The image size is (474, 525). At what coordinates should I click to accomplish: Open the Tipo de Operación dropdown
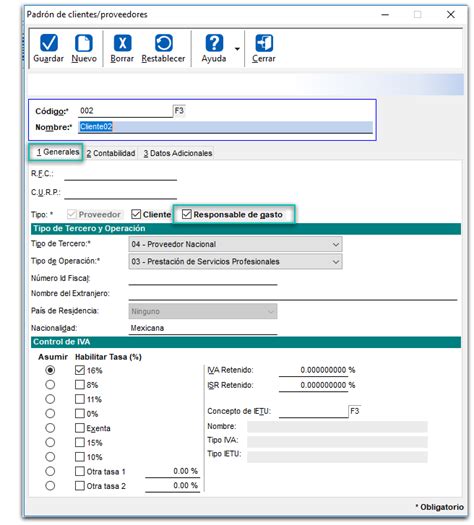[x=235, y=261]
